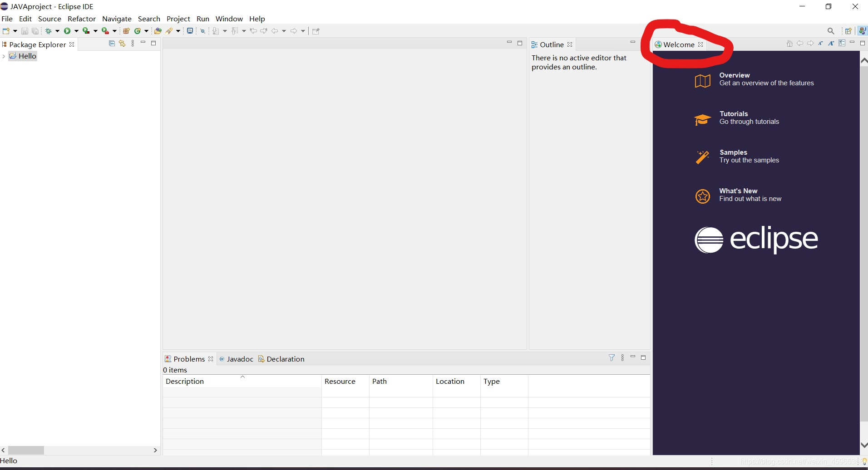Image resolution: width=868 pixels, height=470 pixels.
Task: Select the Hello project in Package Explorer
Action: (x=23, y=56)
